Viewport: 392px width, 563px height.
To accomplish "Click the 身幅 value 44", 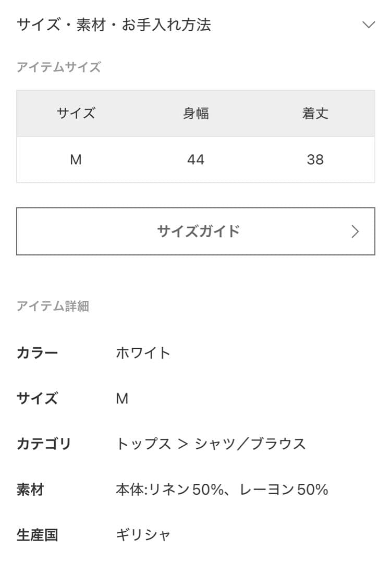I will tap(196, 160).
